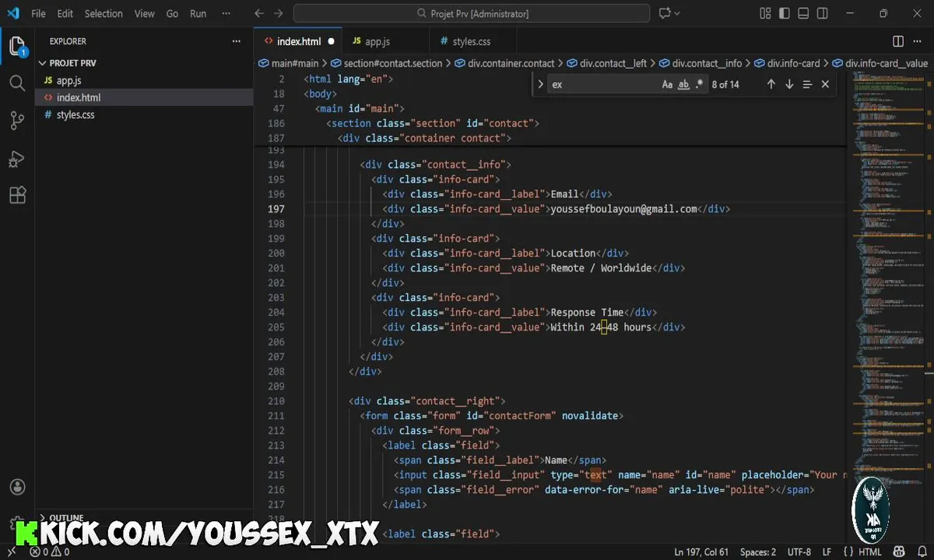
Task: Open the View menu
Action: coord(144,13)
